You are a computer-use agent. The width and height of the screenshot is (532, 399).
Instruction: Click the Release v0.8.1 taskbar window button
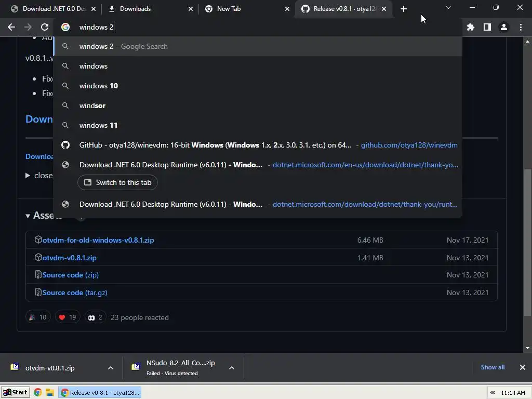pyautogui.click(x=100, y=393)
